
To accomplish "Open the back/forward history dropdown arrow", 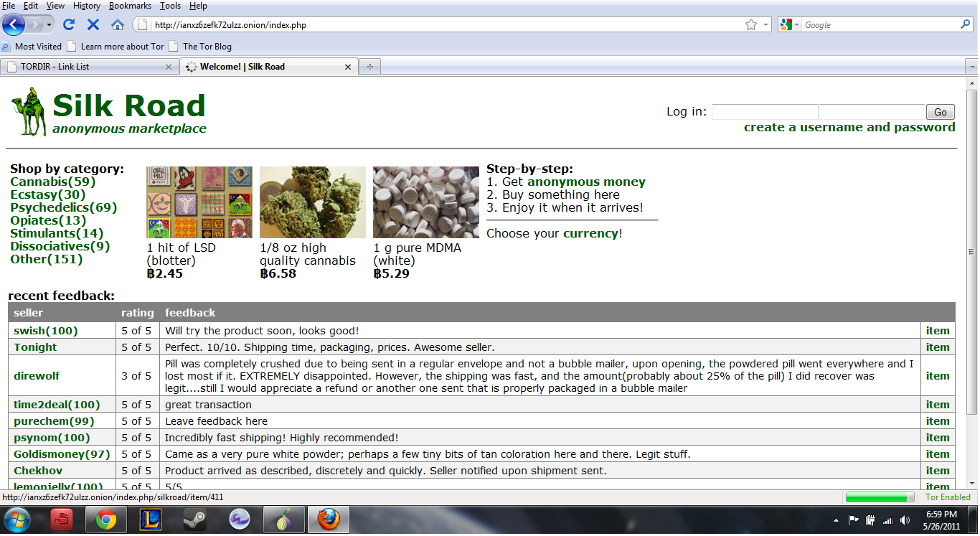I will pos(49,24).
